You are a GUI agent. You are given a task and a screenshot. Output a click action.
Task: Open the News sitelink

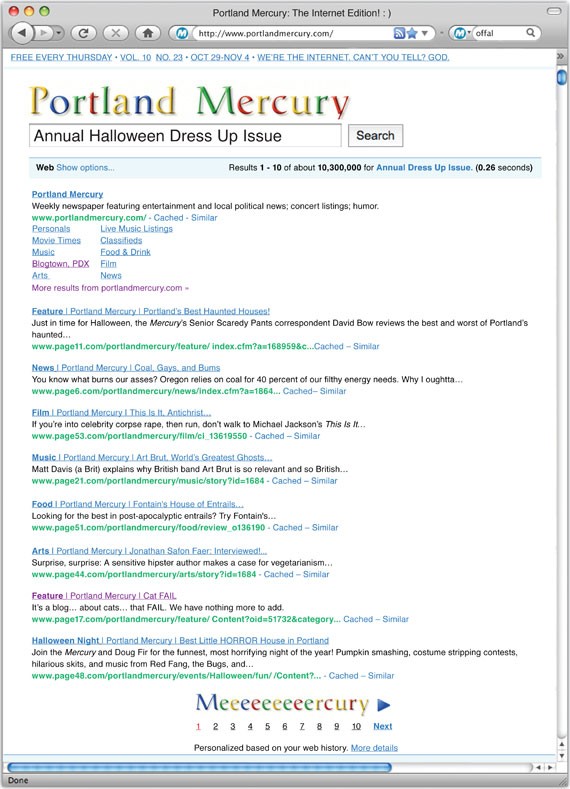point(111,276)
